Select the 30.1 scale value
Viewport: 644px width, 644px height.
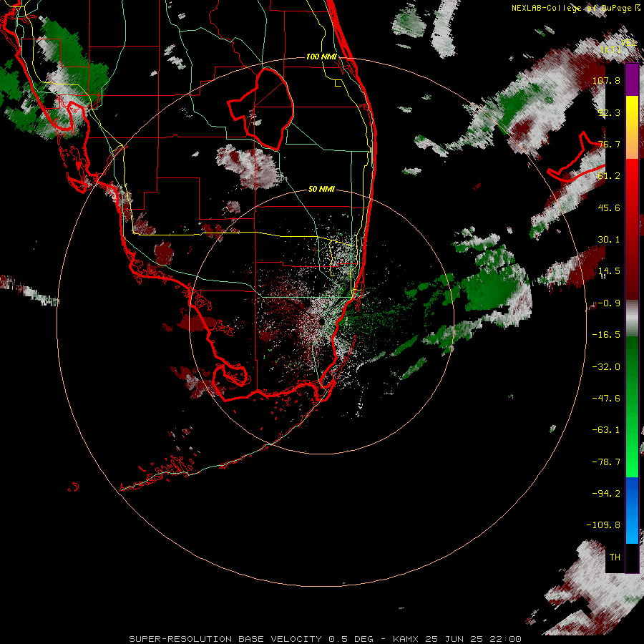pos(609,240)
